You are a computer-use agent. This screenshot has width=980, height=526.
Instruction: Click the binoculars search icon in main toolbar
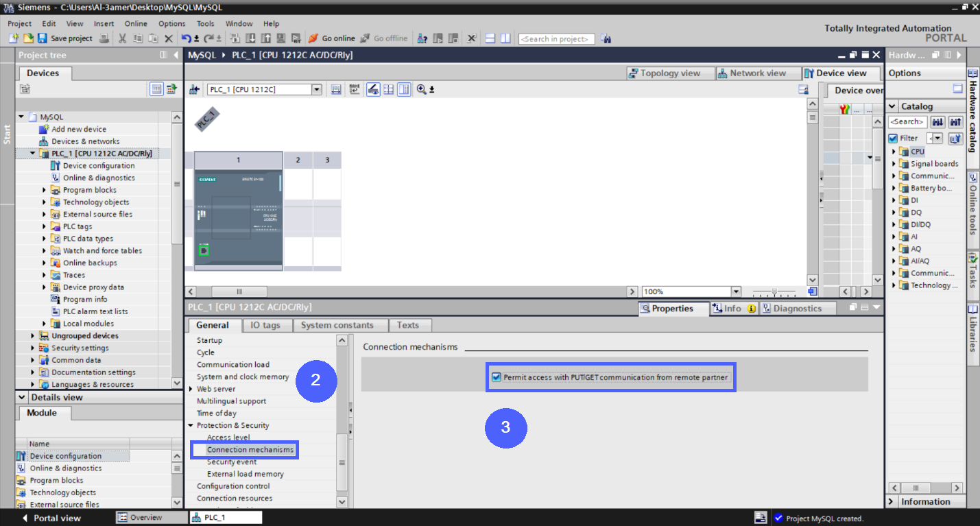tap(606, 39)
